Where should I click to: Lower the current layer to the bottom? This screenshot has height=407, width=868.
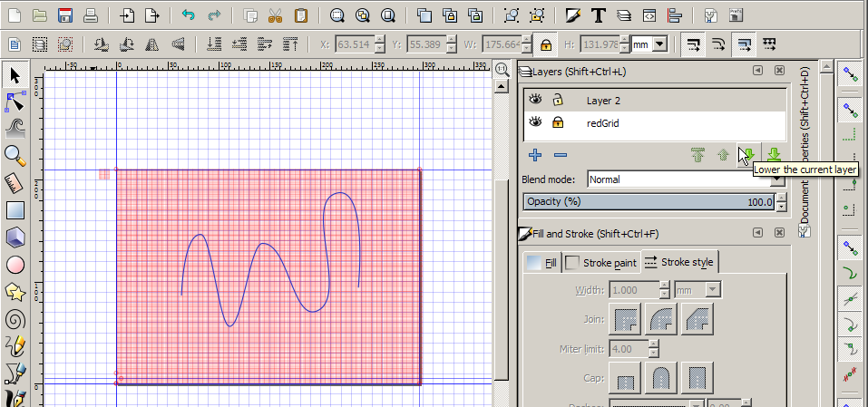(x=774, y=155)
